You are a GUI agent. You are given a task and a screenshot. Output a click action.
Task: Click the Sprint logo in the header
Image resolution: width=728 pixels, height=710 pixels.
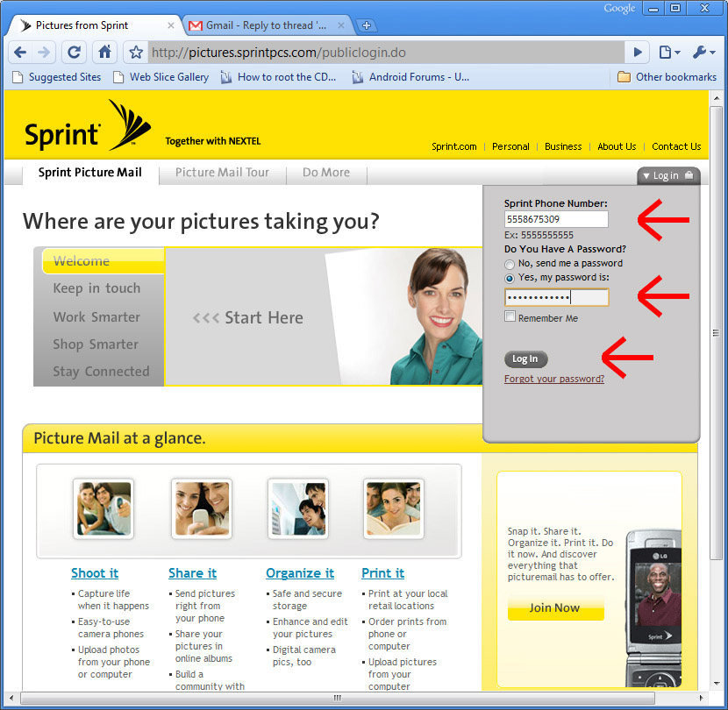[x=89, y=125]
